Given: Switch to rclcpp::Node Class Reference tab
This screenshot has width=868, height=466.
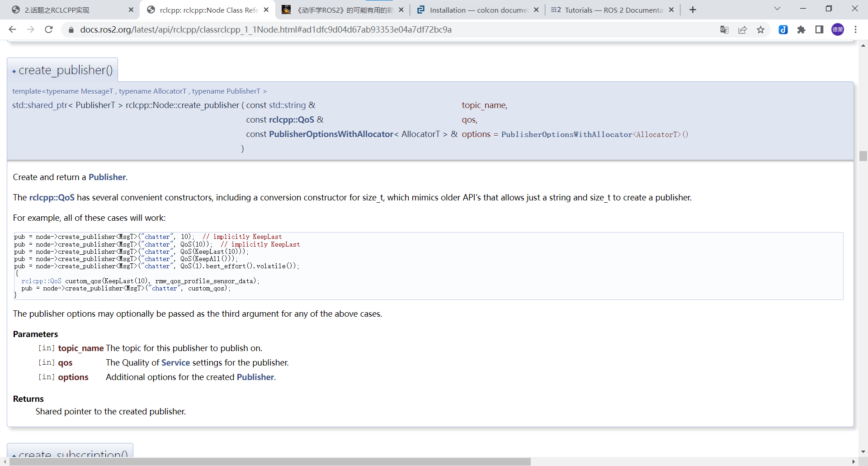Looking at the screenshot, I should [208, 10].
